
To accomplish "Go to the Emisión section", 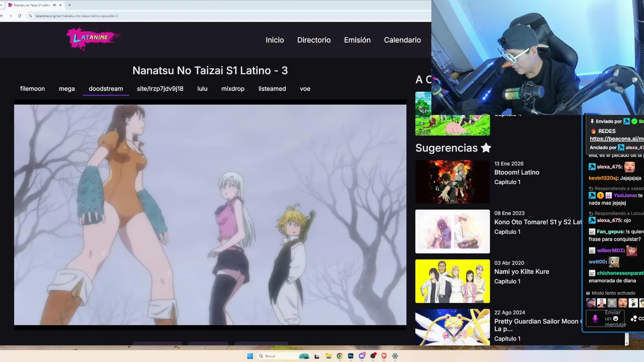I will [x=357, y=40].
